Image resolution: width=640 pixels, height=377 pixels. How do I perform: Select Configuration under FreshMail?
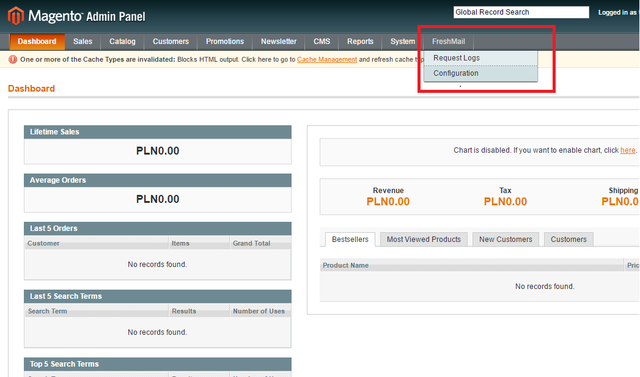(480, 73)
